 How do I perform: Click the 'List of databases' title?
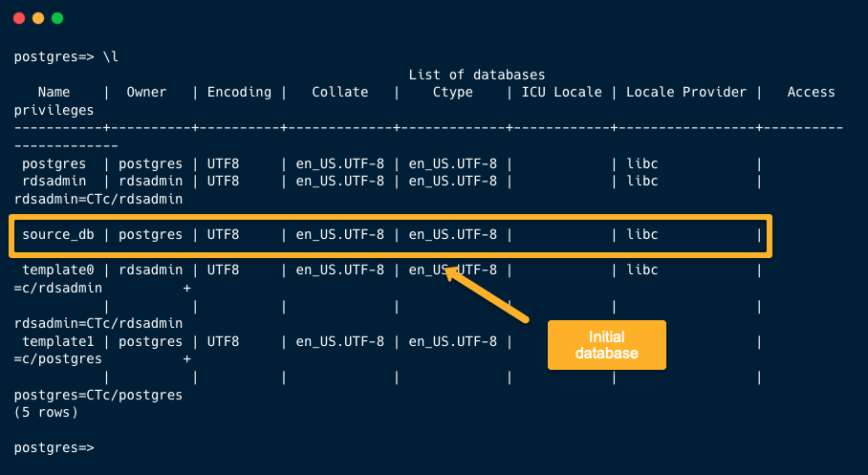click(x=477, y=75)
